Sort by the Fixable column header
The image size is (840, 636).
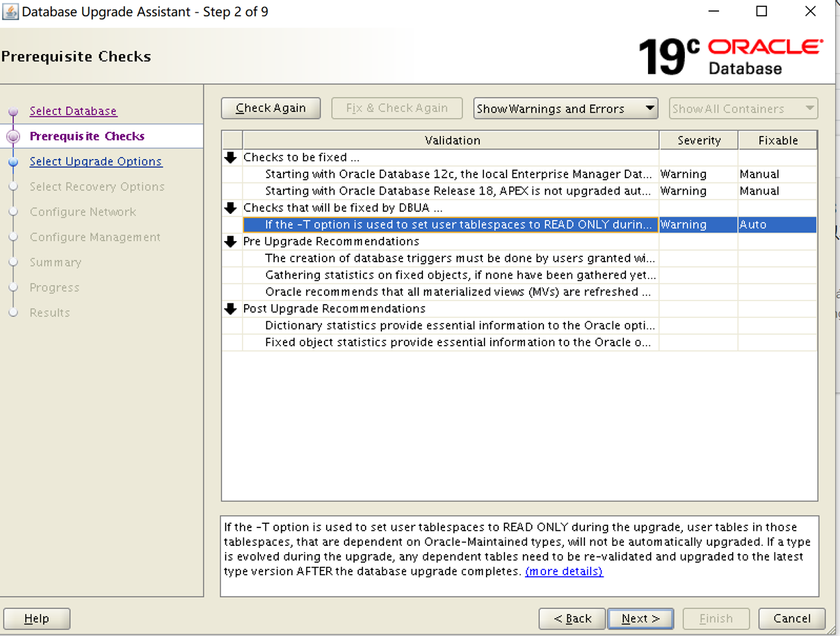coord(778,140)
